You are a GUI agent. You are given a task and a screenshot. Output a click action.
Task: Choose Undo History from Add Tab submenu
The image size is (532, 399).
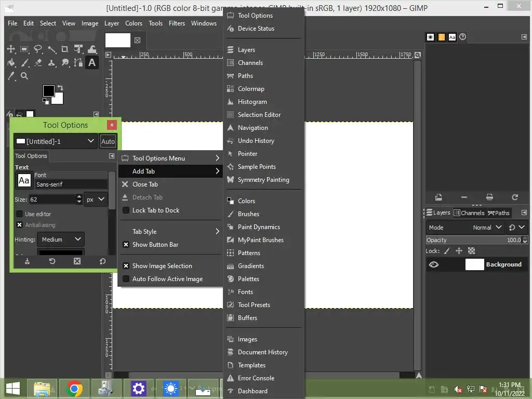(x=263, y=141)
